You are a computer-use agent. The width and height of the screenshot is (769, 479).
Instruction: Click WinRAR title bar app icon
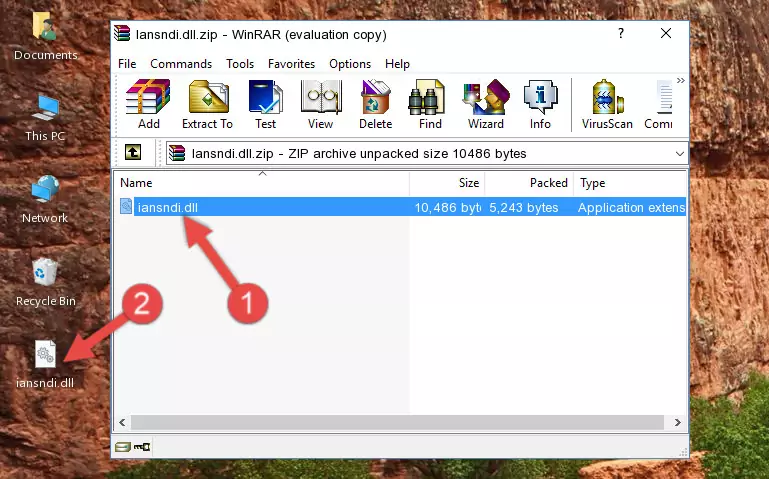pyautogui.click(x=123, y=34)
